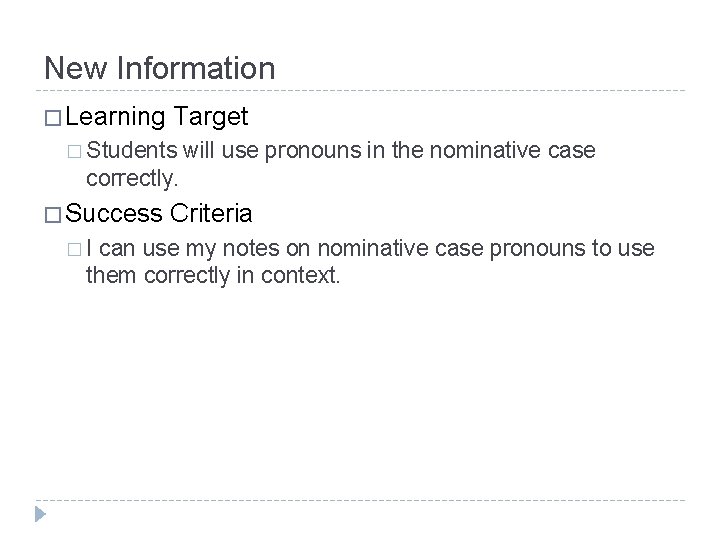The height and width of the screenshot is (540, 720).
Task: Click the word 'Students' in first sub-bullet
Action: [129, 150]
